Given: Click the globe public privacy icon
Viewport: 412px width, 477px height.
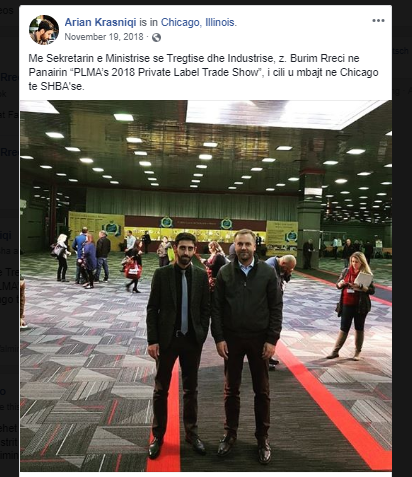Looking at the screenshot, I should coord(156,38).
